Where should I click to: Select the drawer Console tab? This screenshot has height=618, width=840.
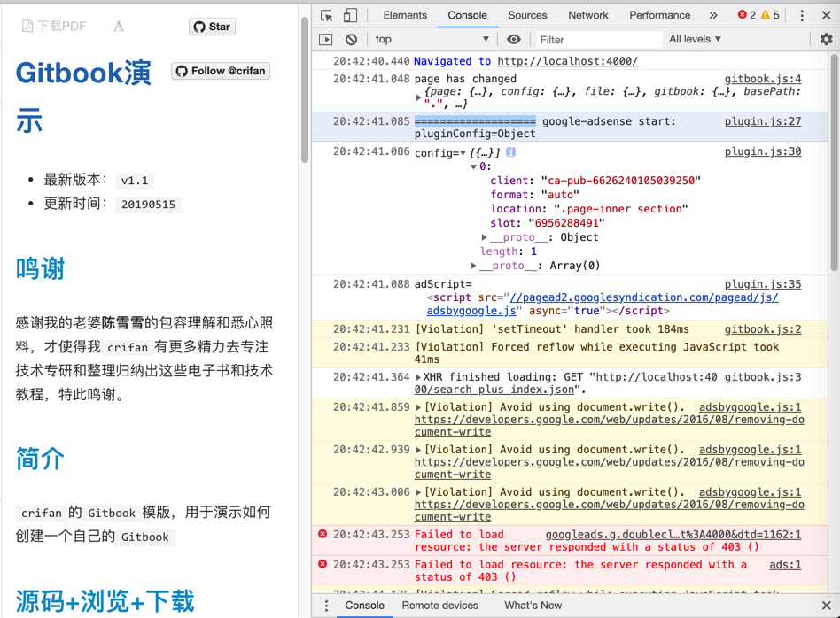point(364,605)
